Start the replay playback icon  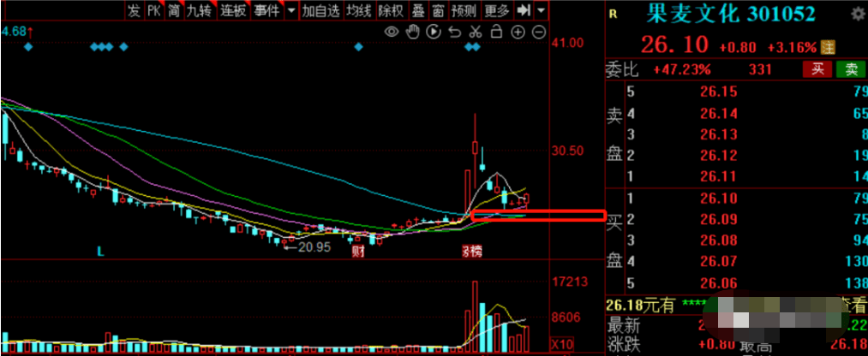tap(434, 32)
